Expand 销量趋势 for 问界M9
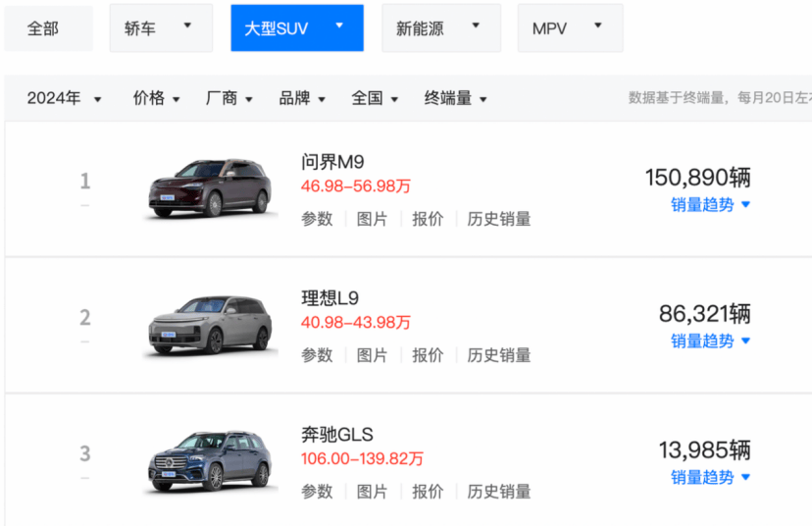 pyautogui.click(x=710, y=205)
